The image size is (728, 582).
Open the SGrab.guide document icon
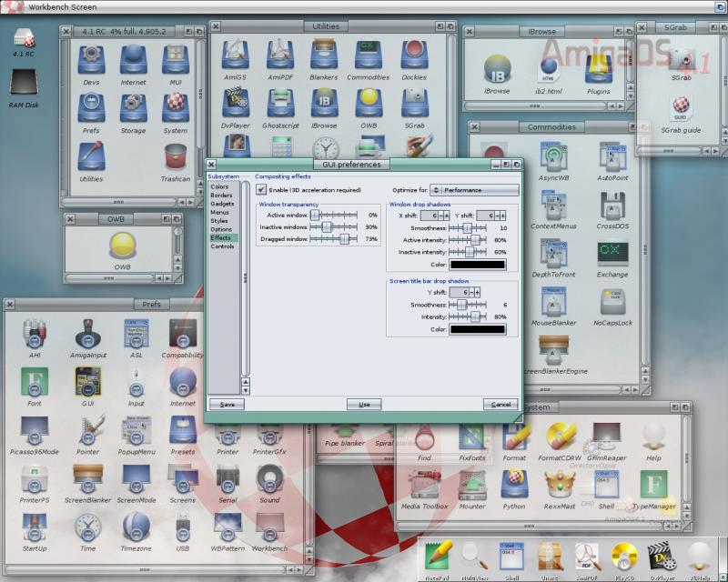[680, 110]
